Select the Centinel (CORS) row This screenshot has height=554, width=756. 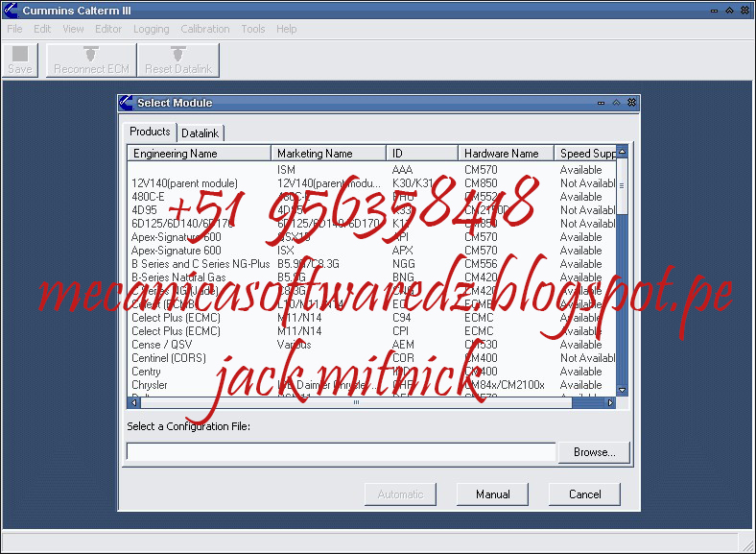tap(371, 358)
